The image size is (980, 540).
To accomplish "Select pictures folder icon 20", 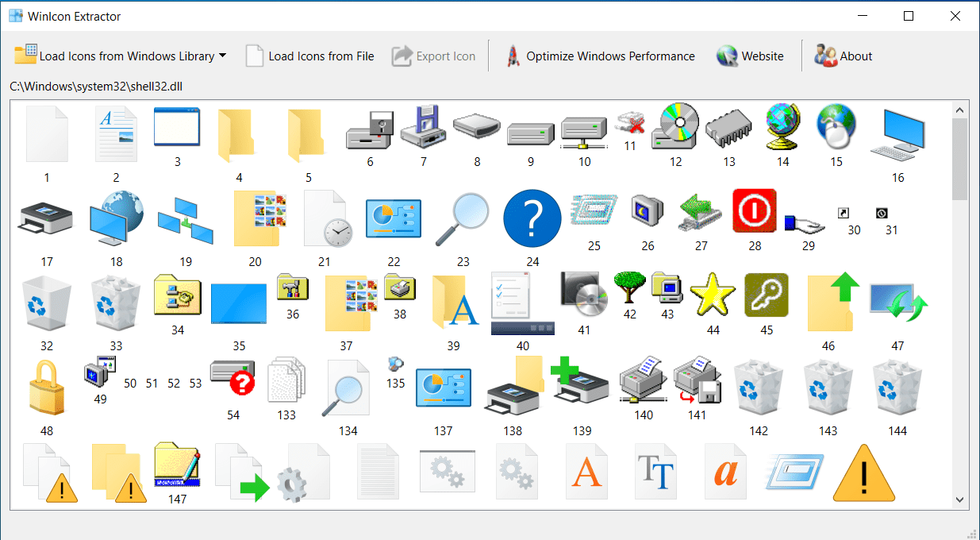I will point(259,218).
